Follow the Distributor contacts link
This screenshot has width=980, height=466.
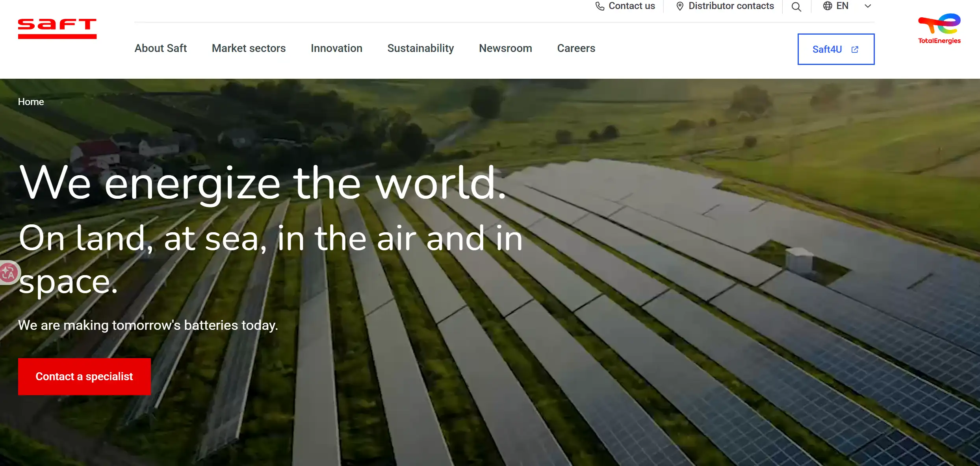click(x=731, y=6)
